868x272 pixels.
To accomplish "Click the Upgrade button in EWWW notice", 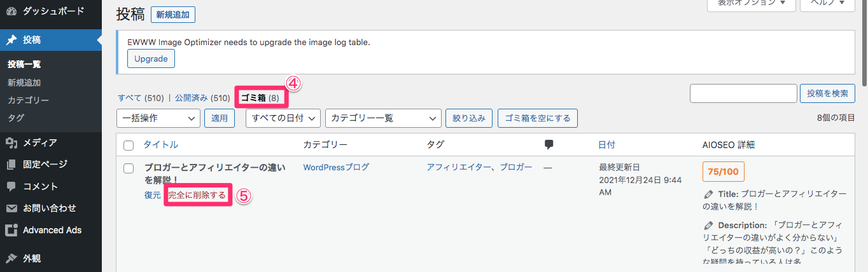I will pos(151,58).
